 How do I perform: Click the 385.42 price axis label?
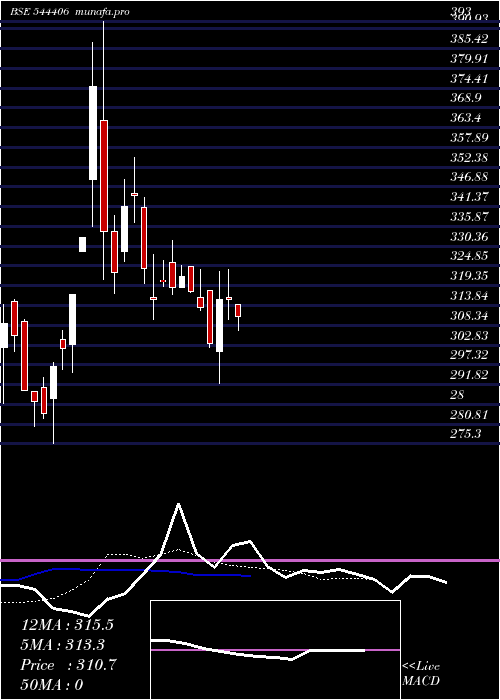click(x=469, y=39)
